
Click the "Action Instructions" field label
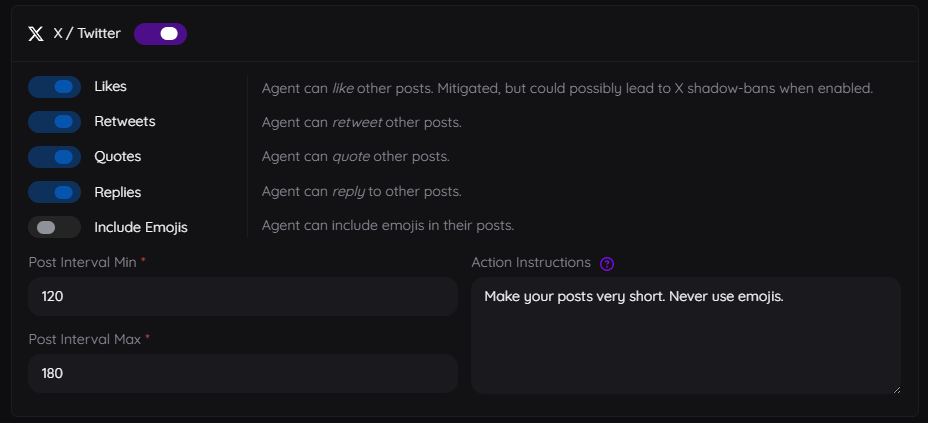tap(531, 263)
